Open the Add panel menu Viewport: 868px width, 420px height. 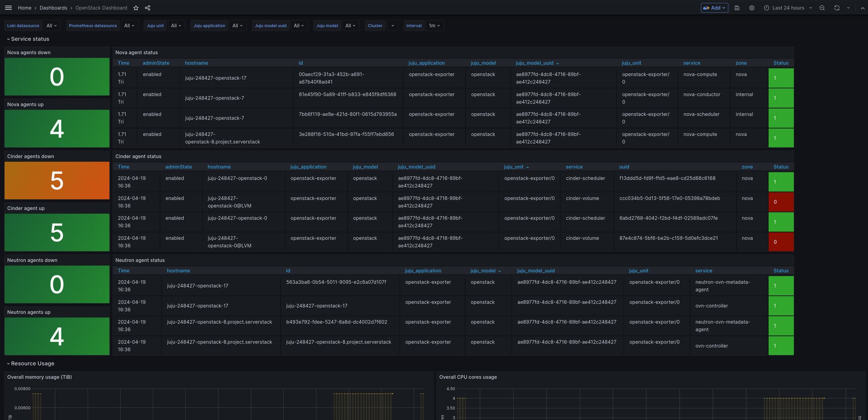[x=714, y=8]
